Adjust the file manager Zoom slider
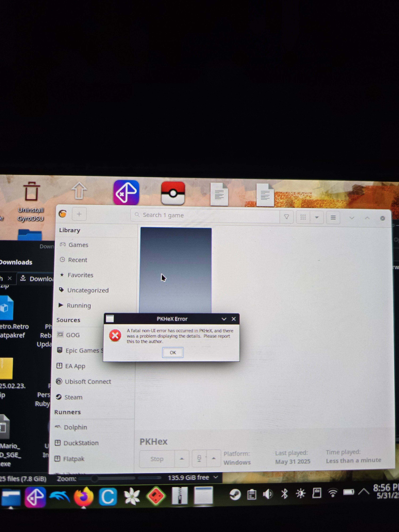This screenshot has width=399, height=532. tap(95, 478)
